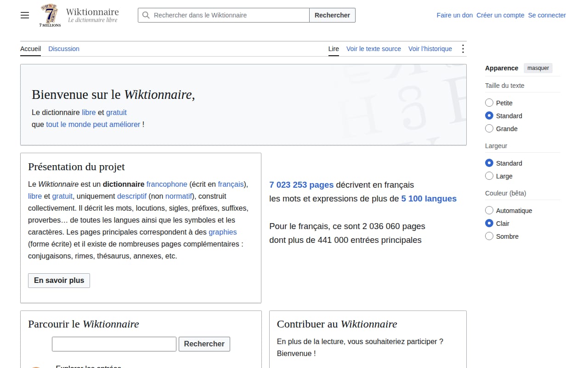Select the Standard text size option

coord(489,116)
